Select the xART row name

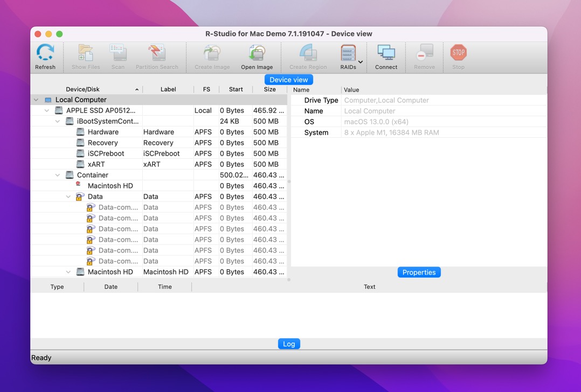click(x=96, y=164)
